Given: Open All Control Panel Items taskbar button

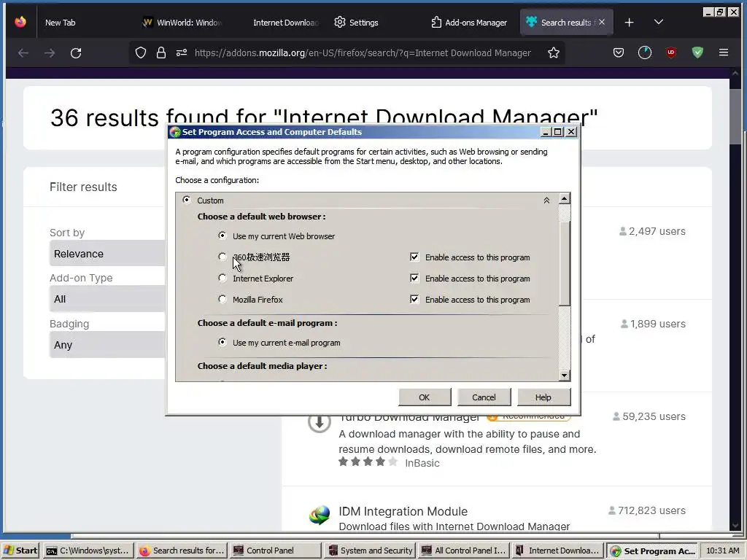Looking at the screenshot, I should (x=463, y=551).
